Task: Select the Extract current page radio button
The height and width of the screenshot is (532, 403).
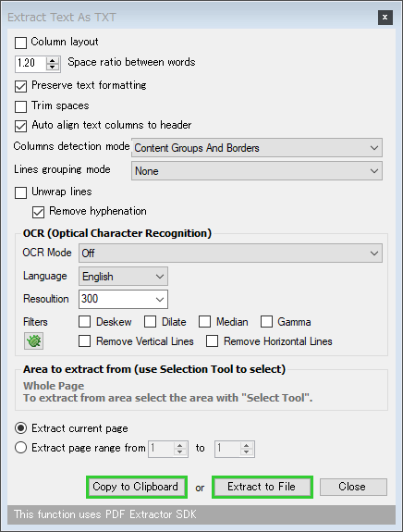Action: pos(20,428)
